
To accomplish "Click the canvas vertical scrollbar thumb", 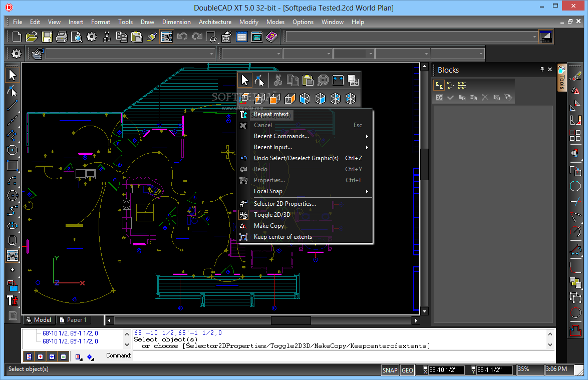I will point(425,164).
